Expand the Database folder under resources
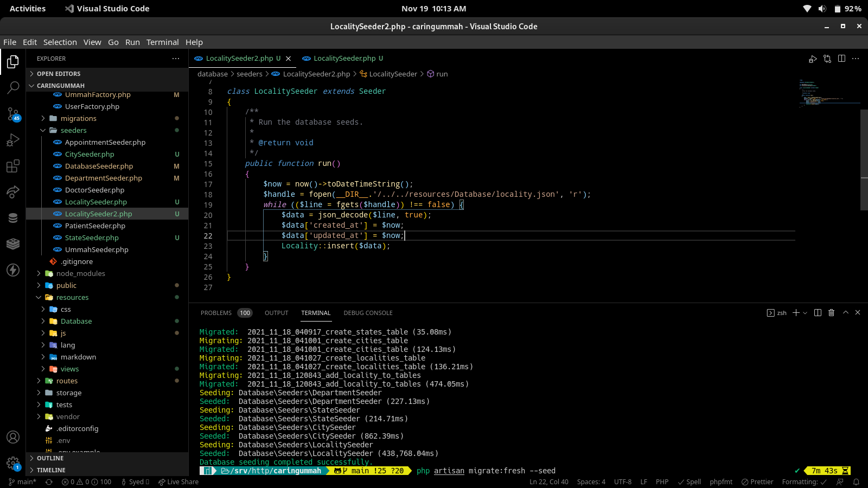868x488 pixels. (x=107, y=321)
